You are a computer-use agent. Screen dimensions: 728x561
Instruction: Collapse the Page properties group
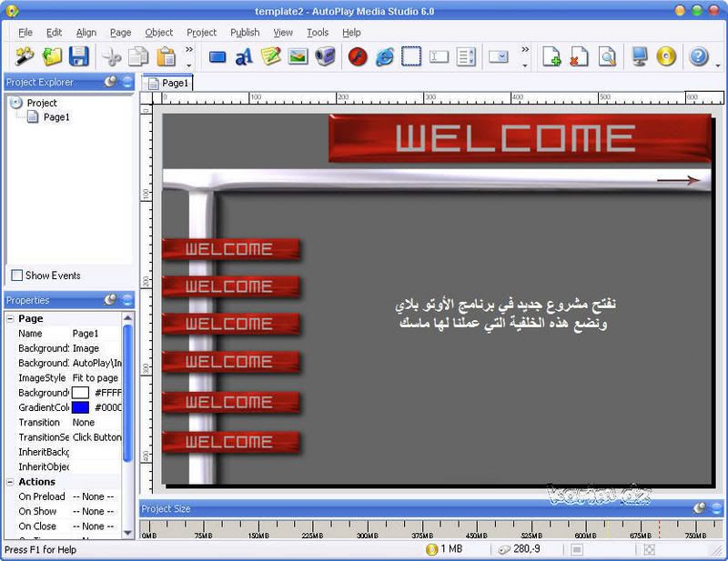pos(10,319)
